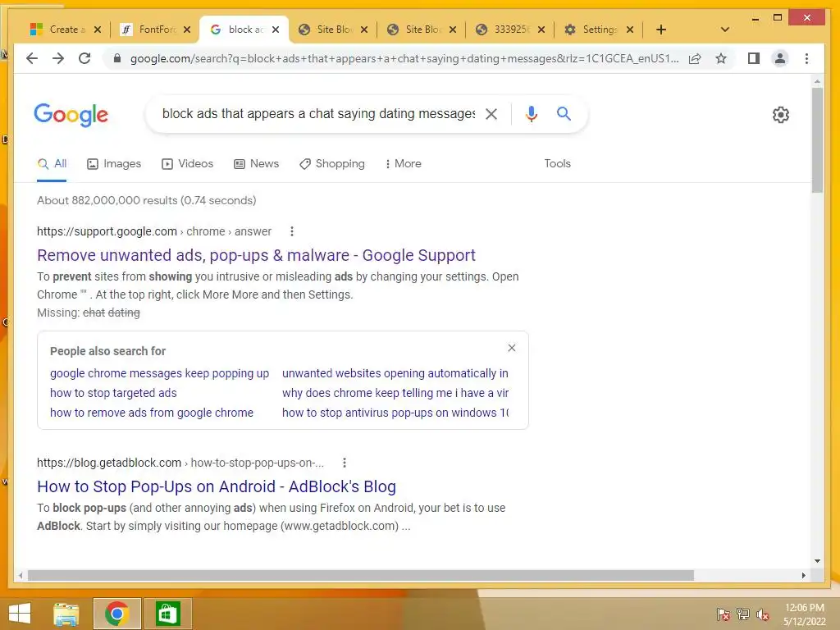Go to the Google logo homepage
Viewport: 840px width, 630px height.
(x=71, y=115)
